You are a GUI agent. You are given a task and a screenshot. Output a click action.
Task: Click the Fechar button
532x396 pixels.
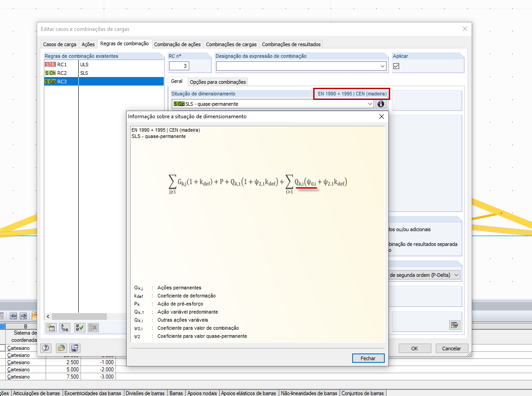tap(368, 358)
